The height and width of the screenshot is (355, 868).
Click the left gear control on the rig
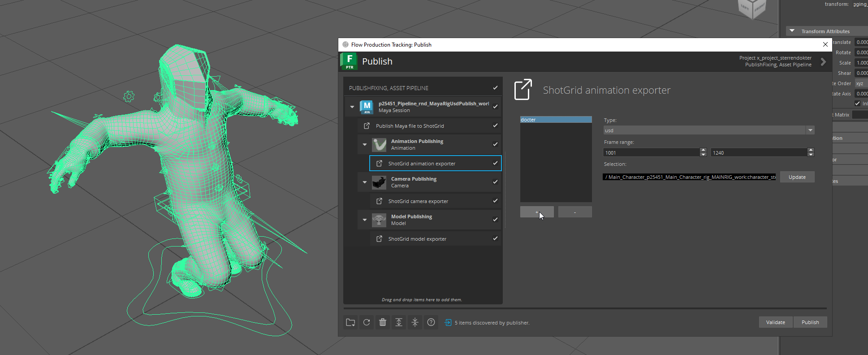point(129,96)
